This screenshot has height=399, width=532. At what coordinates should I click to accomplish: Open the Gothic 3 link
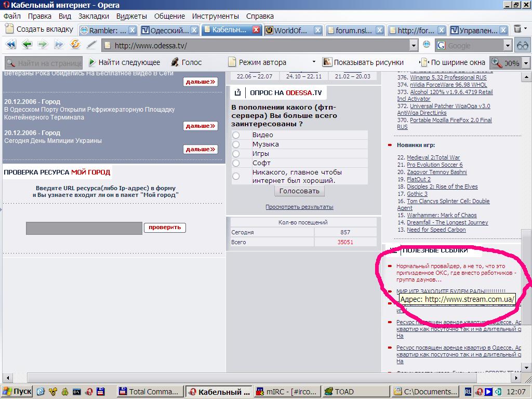pos(417,194)
